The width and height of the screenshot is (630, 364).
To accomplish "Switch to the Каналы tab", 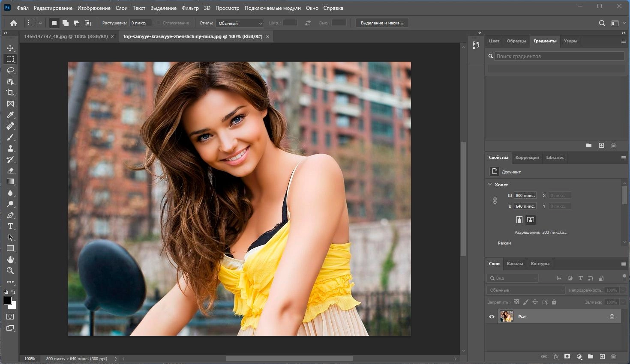I will (x=515, y=263).
